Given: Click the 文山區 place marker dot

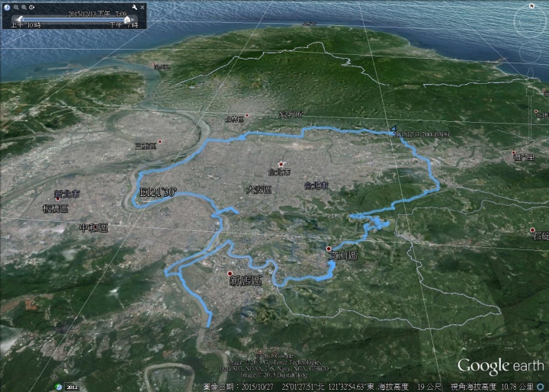Looking at the screenshot, I should tap(329, 249).
